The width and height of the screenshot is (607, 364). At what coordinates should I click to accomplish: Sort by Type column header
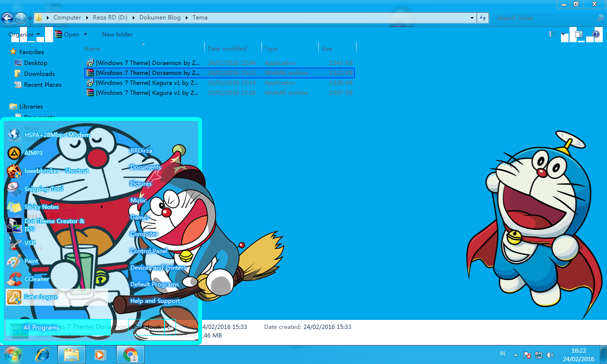pos(290,49)
